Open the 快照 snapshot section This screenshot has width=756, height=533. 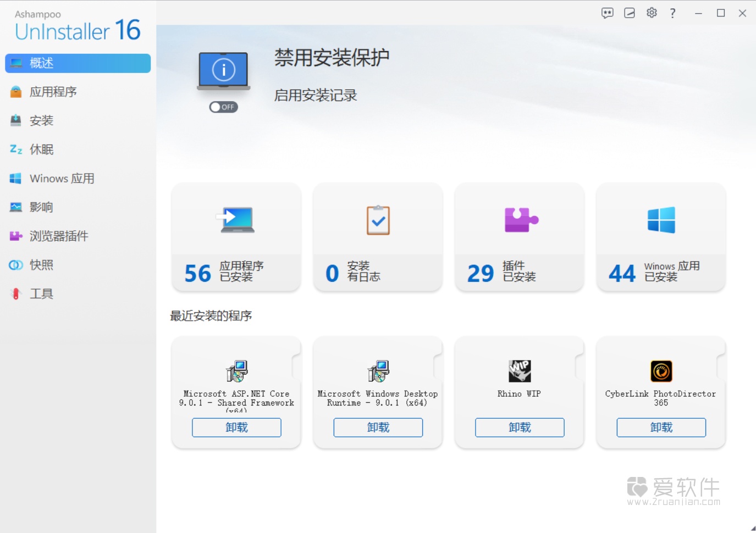tap(41, 265)
